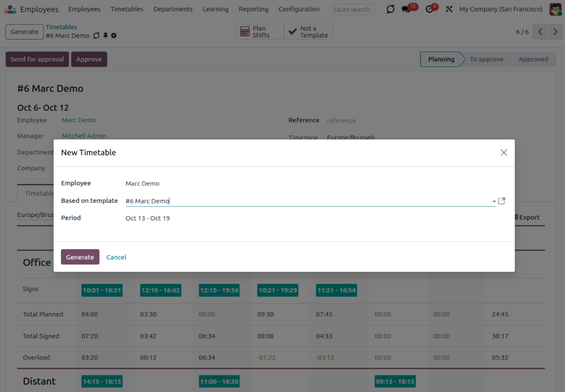Open the Timetables menu
Screen dimensions: 565x392
point(126,9)
